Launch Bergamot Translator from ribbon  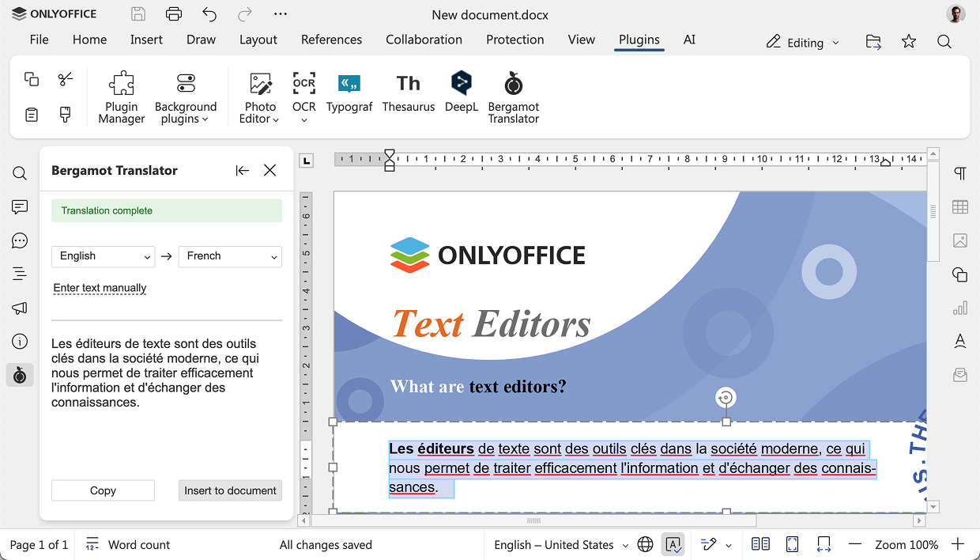click(x=514, y=97)
